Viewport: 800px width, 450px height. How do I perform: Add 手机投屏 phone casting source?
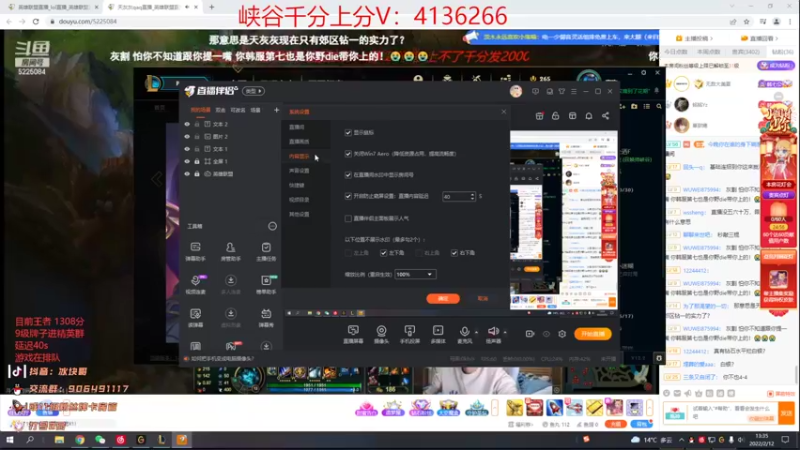[x=409, y=334]
